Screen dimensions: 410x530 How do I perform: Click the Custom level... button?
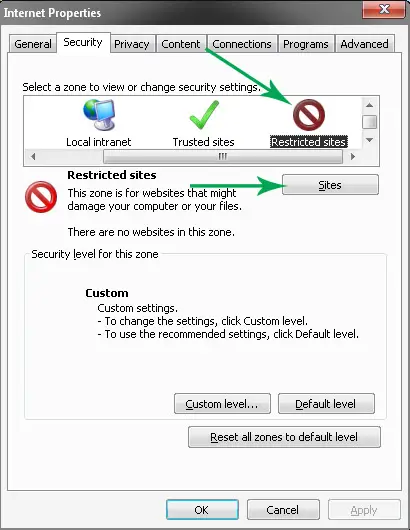click(222, 404)
